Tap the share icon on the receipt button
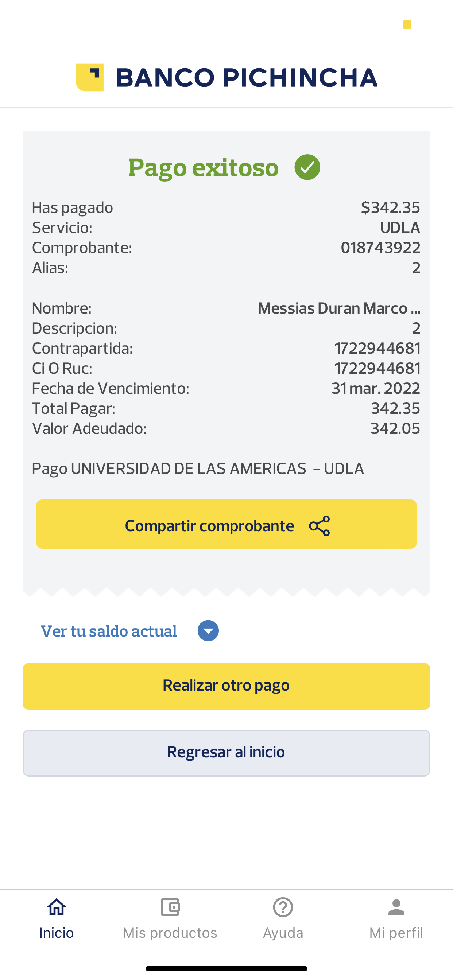 click(x=320, y=526)
